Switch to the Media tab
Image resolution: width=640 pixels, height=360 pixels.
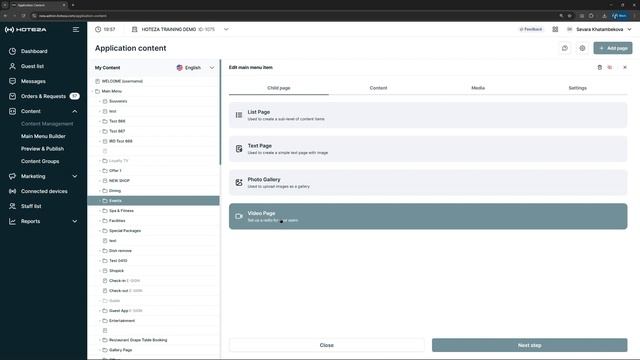pyautogui.click(x=478, y=88)
